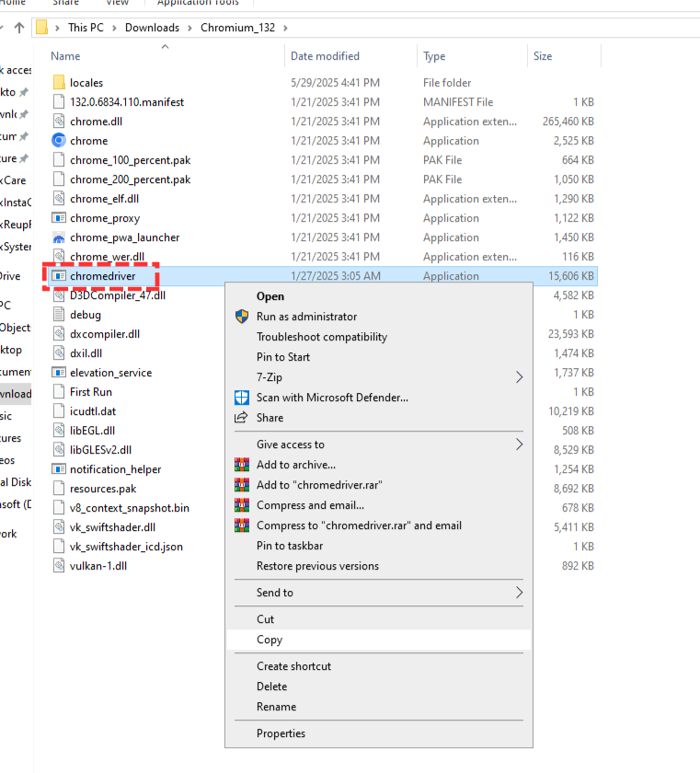Viewport: 700px width, 773px height.
Task: Click the locales folder icon
Action: [x=59, y=82]
